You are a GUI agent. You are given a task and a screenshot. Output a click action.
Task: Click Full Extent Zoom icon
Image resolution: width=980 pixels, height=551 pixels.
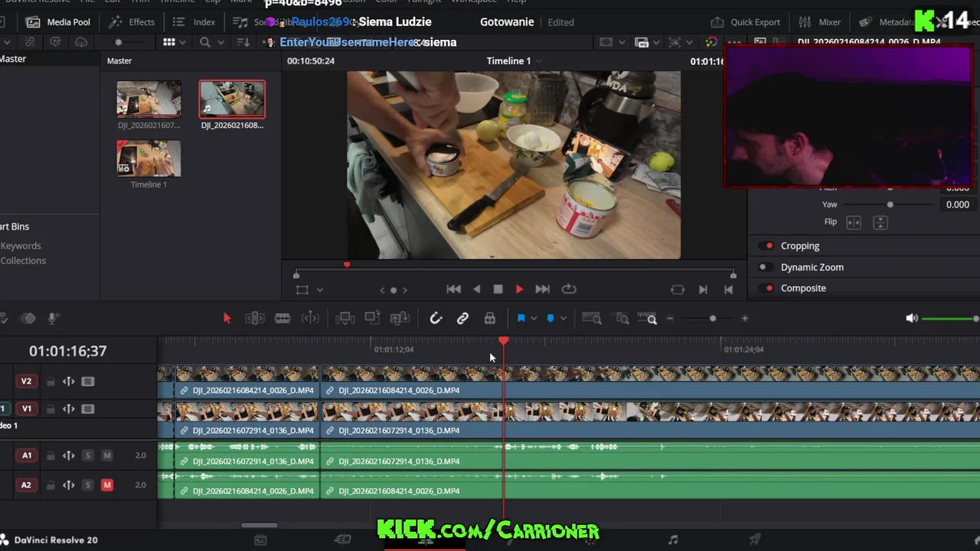click(x=592, y=318)
